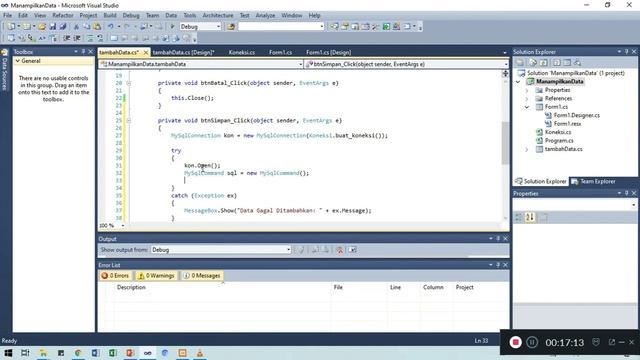Open the Excel taskbar icon

[x=113, y=353]
